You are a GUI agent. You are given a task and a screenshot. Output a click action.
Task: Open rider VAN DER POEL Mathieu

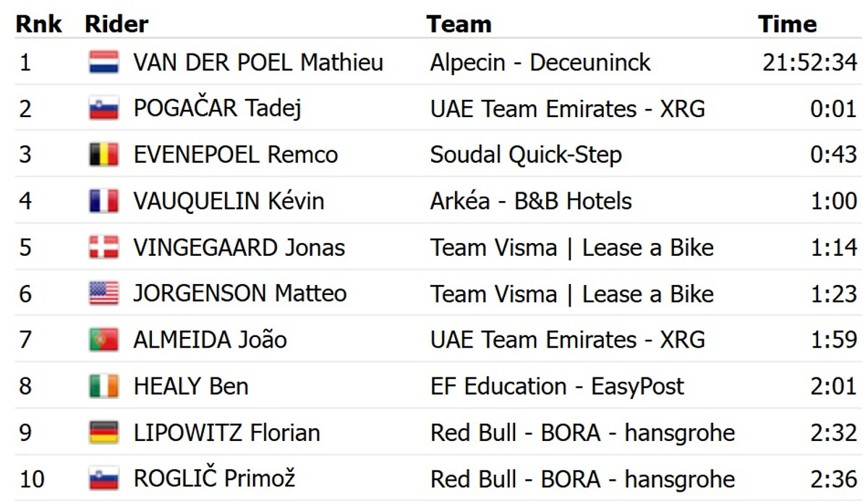coord(258,62)
